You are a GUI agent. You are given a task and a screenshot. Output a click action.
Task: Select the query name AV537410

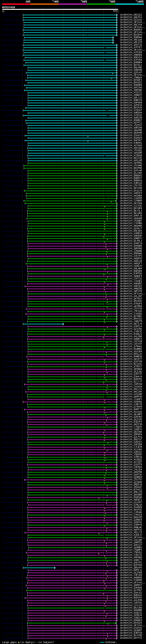[8, 8]
